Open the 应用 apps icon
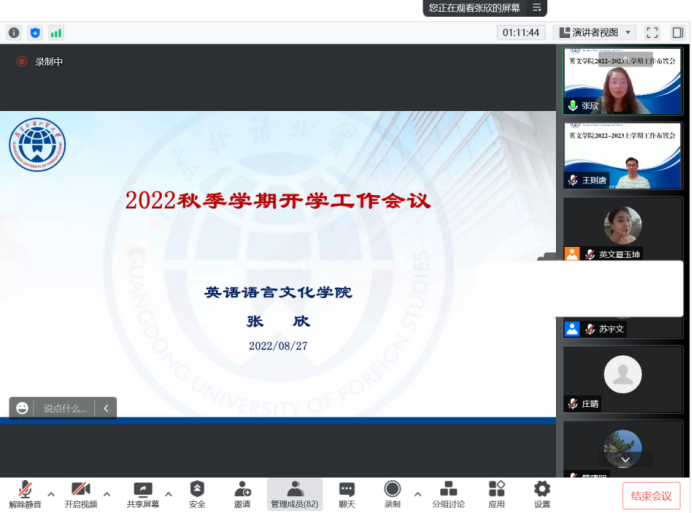 point(496,494)
